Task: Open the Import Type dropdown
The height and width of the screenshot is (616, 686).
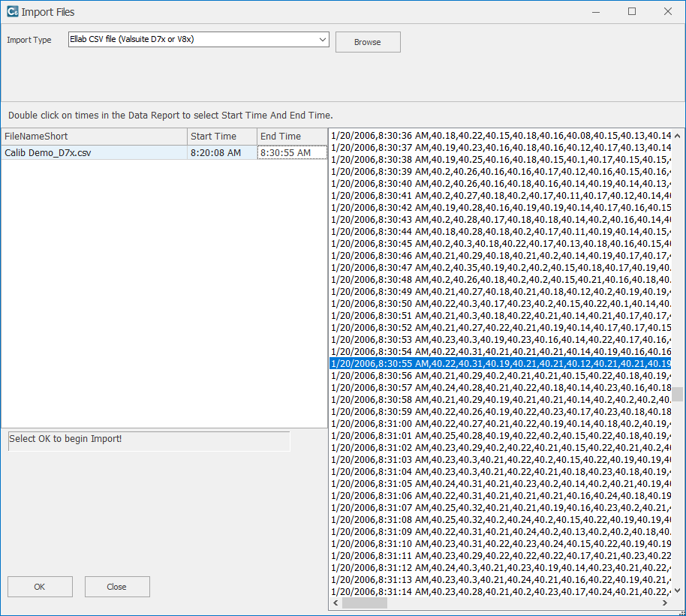Action: coord(198,40)
